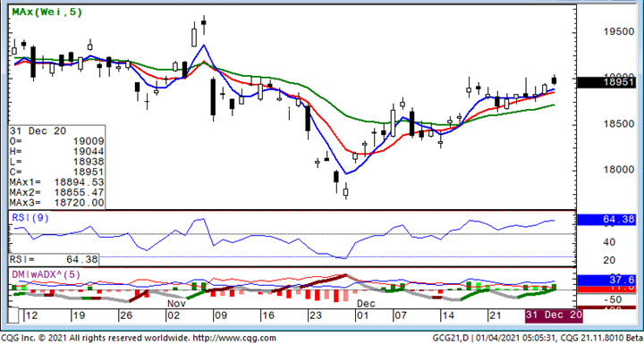Click the RSI= 64.38 readout in RSI pane
644x344 pixels.
[x=55, y=259]
